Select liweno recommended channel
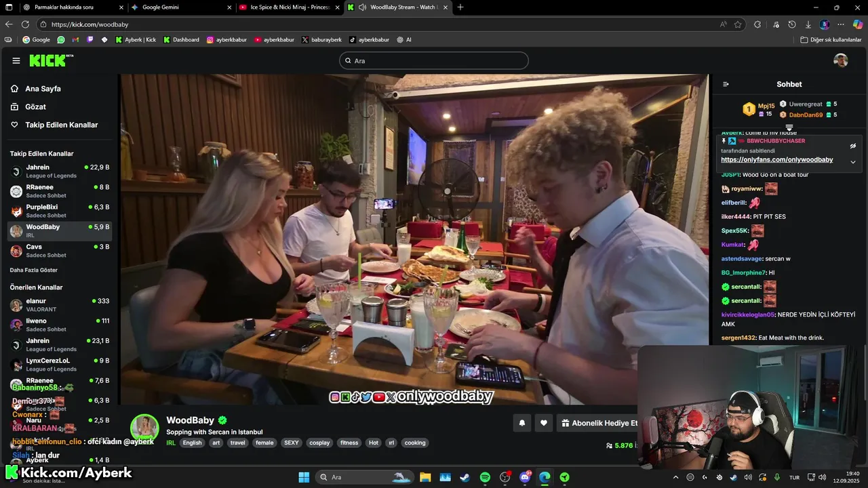Viewport: 868px width, 488px height. (x=60, y=325)
